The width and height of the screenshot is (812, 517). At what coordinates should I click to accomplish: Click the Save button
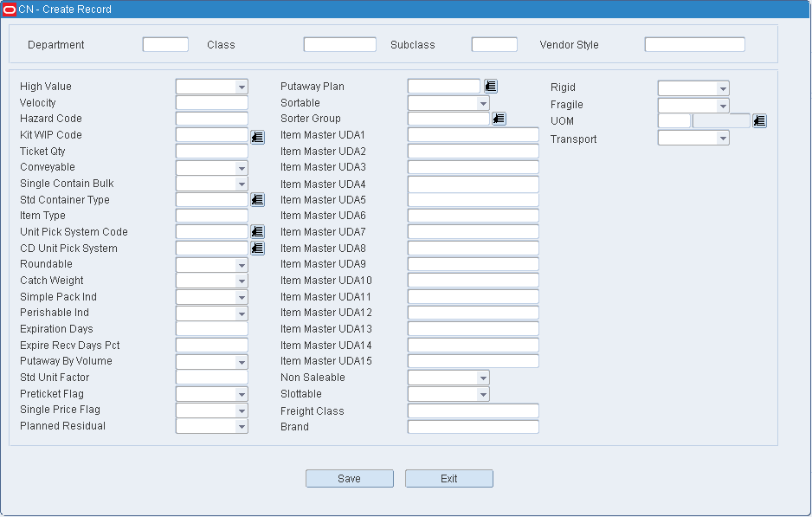pos(350,479)
